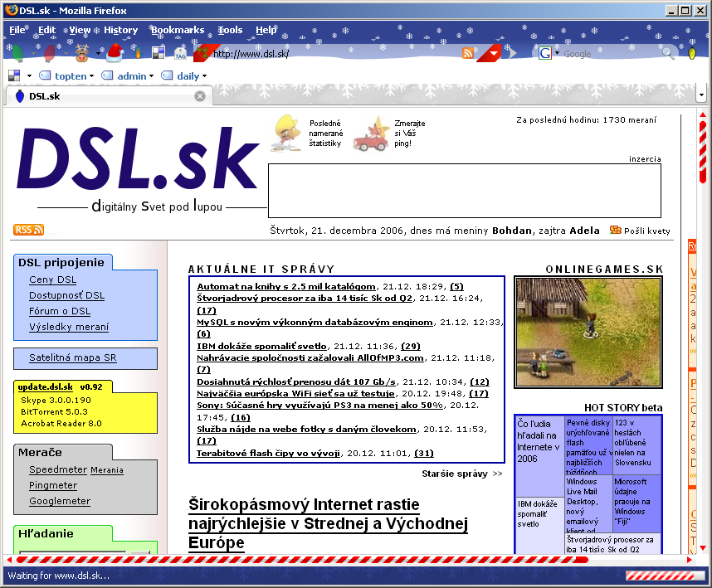Open the Výsledky meraní link
712x588 pixels.
[69, 327]
